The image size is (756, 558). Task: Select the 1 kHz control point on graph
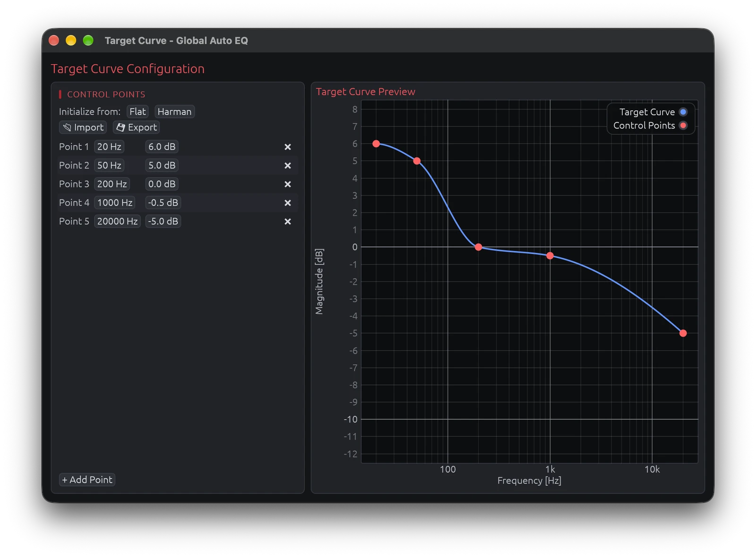pyautogui.click(x=550, y=255)
